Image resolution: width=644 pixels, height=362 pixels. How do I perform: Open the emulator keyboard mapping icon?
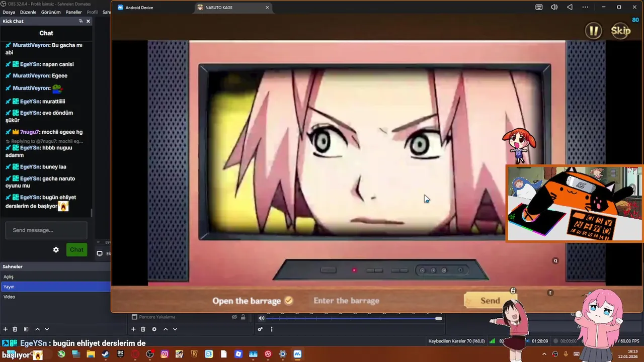pyautogui.click(x=539, y=7)
